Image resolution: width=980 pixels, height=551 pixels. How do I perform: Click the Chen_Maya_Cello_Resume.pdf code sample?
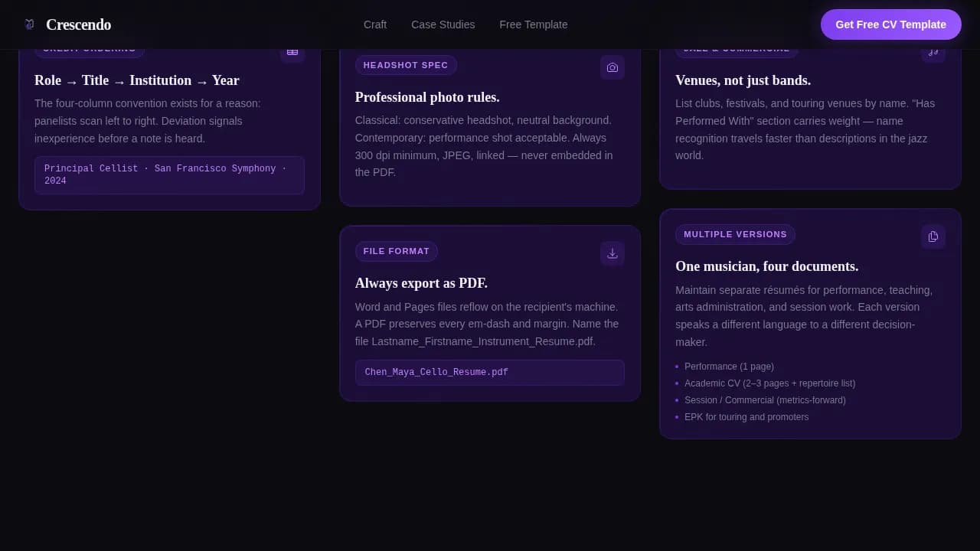pyautogui.click(x=490, y=373)
